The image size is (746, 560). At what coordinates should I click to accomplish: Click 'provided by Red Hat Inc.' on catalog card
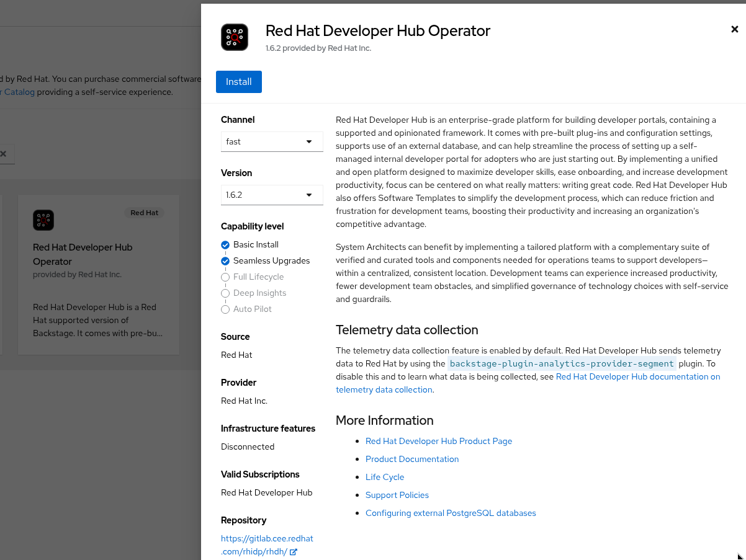pyautogui.click(x=78, y=274)
